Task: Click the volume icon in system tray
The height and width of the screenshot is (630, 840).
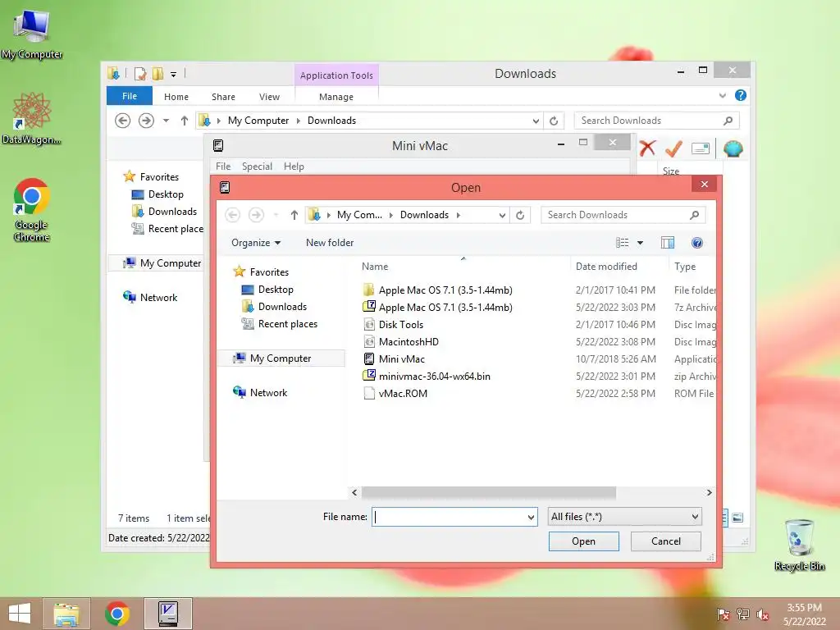Action: pos(762,614)
